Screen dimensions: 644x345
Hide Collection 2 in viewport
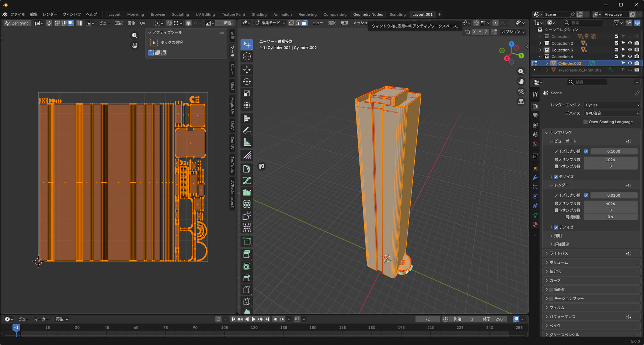click(x=630, y=43)
